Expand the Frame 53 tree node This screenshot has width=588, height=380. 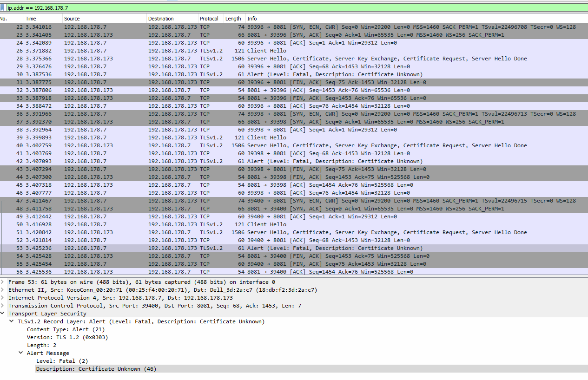[3, 282]
